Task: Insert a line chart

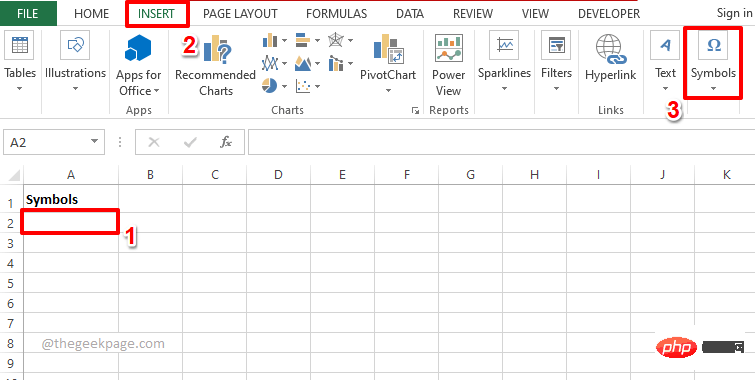Action: [270, 63]
